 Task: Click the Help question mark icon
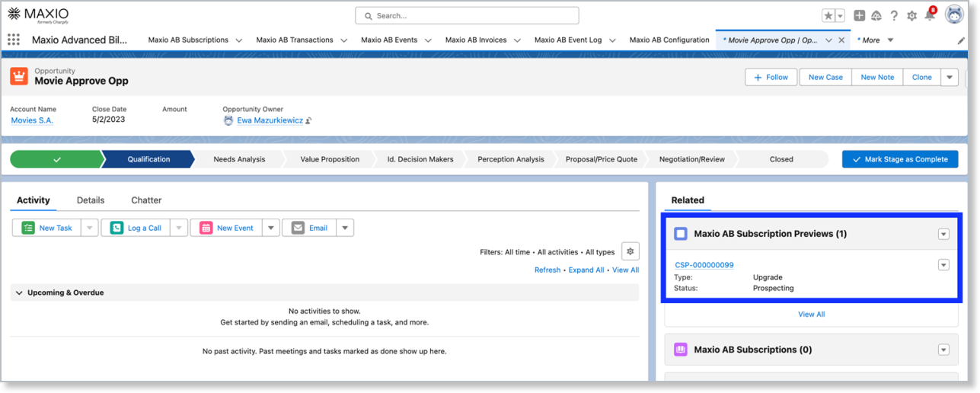pos(894,16)
